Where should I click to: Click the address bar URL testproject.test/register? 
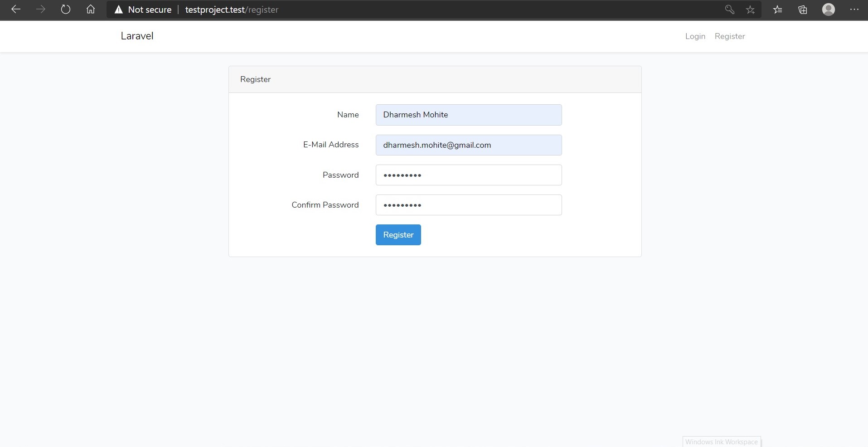coord(232,10)
